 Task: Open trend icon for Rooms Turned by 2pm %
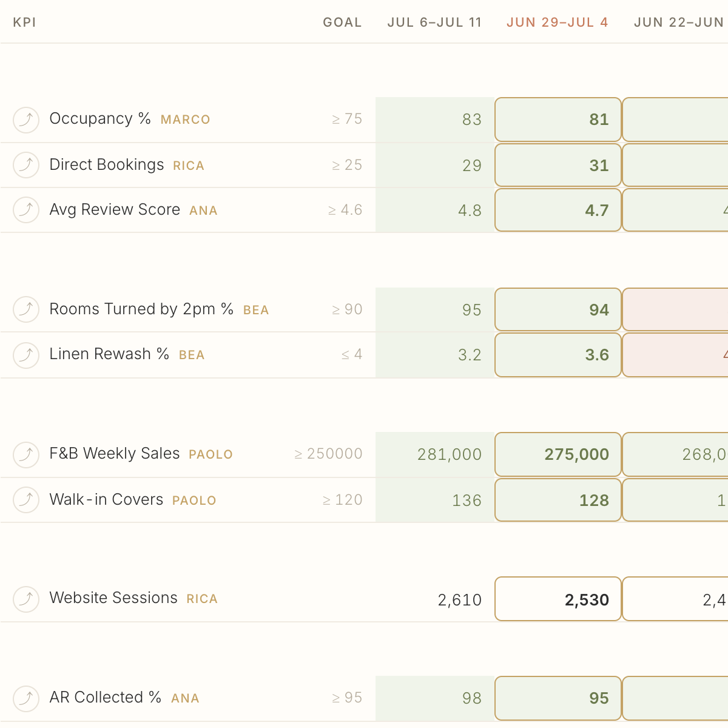coord(26,309)
